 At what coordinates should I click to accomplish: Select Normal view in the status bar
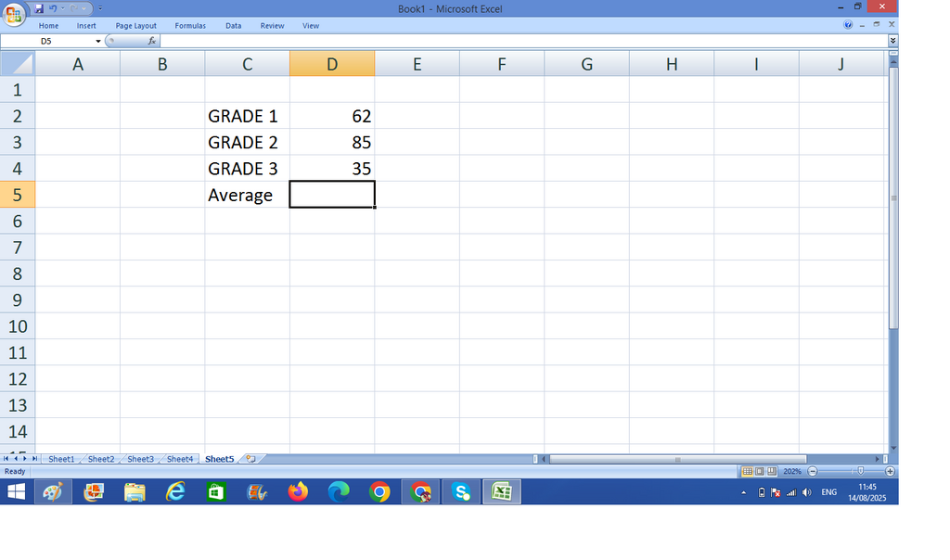(x=747, y=471)
